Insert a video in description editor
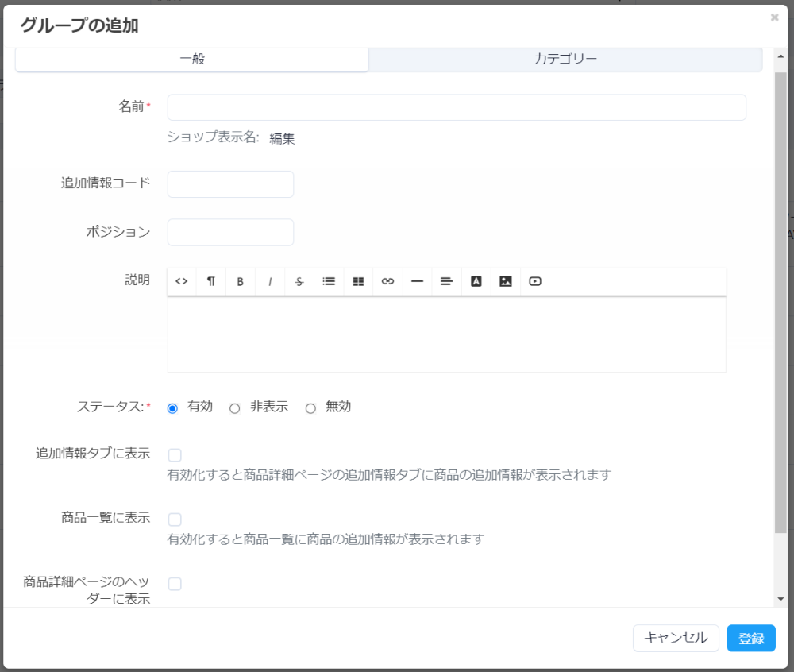Image resolution: width=794 pixels, height=672 pixels. click(535, 281)
